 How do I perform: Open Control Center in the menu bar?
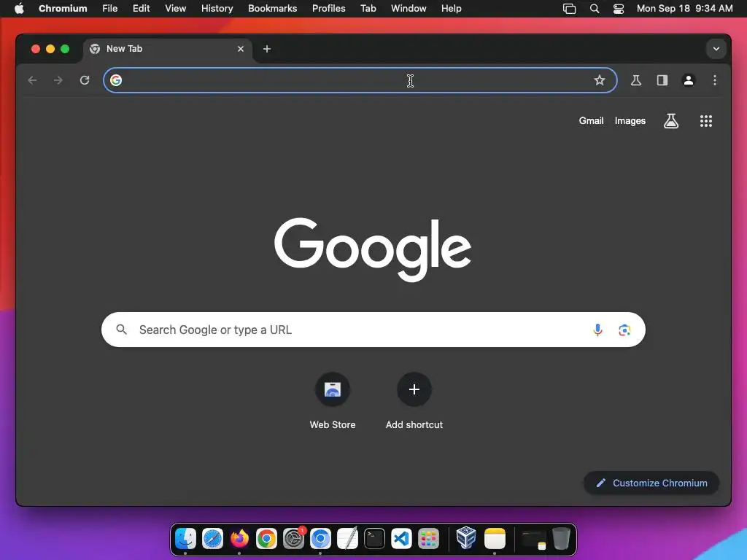[x=619, y=8]
